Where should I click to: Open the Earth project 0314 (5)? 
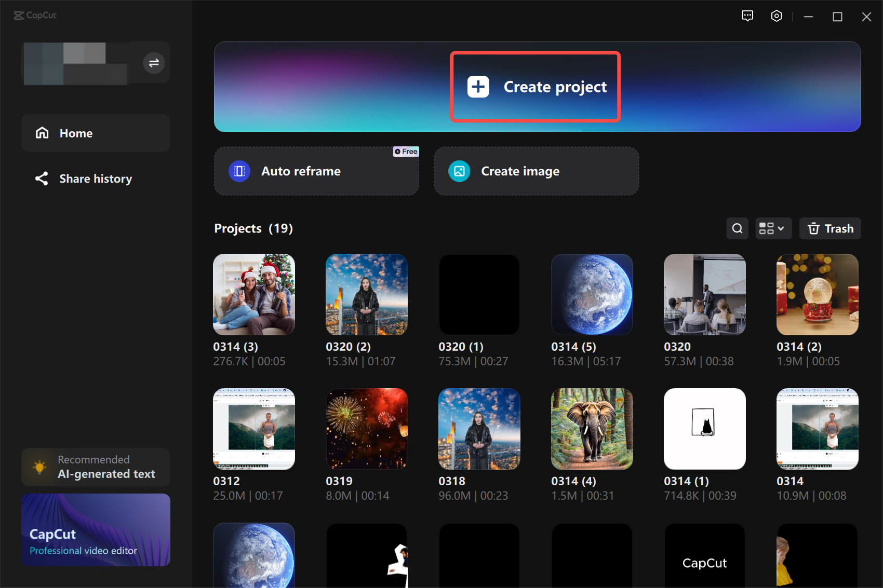pos(592,294)
